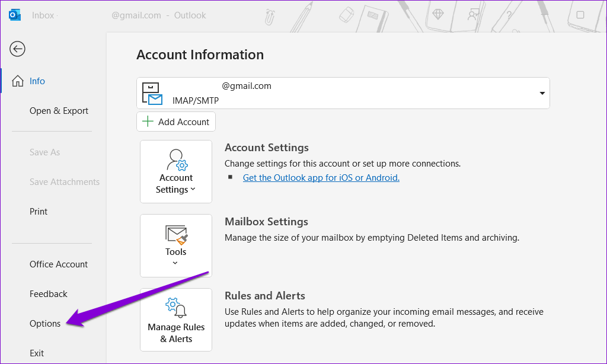Expand the gmail.com account dropdown arrow

coord(541,92)
